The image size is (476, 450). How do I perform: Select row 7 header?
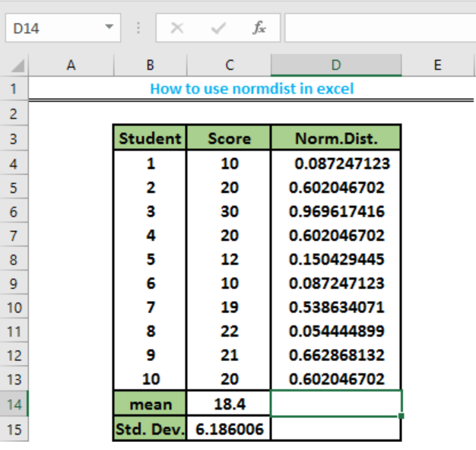pos(14,236)
